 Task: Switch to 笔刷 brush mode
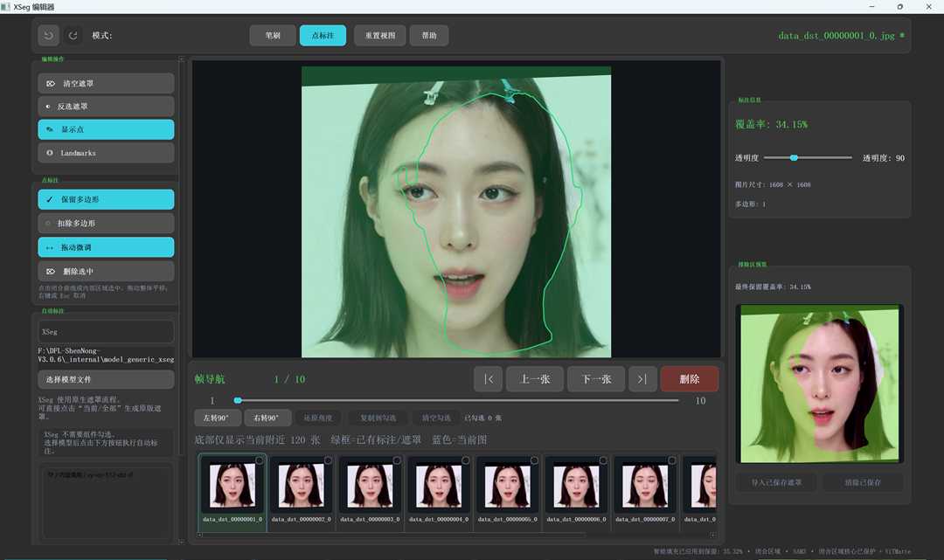[273, 36]
